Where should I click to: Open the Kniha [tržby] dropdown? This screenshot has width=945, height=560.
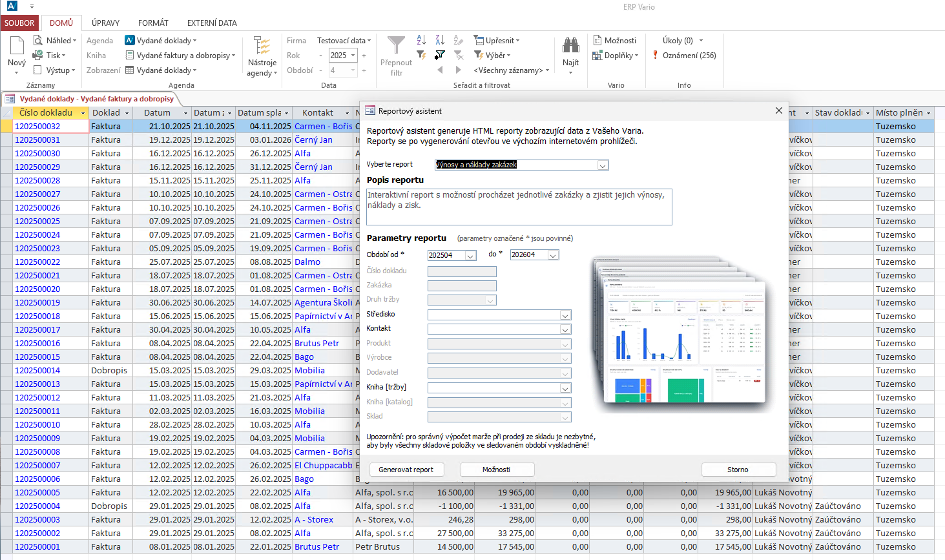point(565,388)
